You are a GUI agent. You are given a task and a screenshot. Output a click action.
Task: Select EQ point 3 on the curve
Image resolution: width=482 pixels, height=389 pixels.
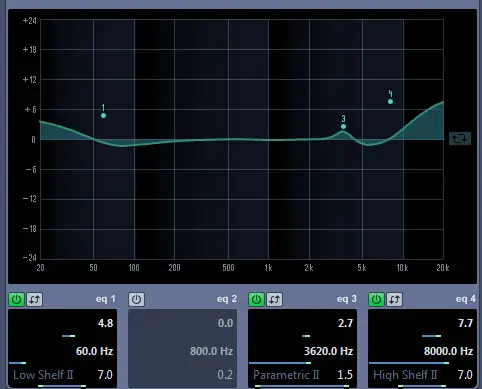[343, 126]
